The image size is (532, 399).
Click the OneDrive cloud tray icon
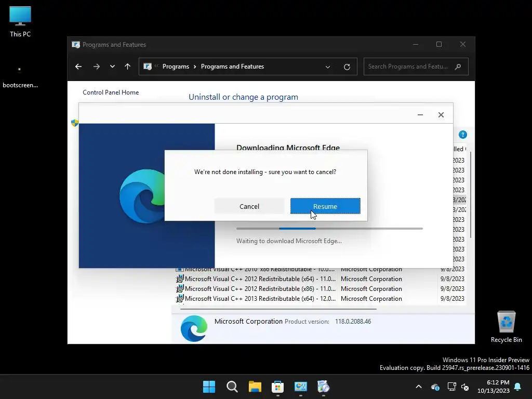tap(435, 387)
